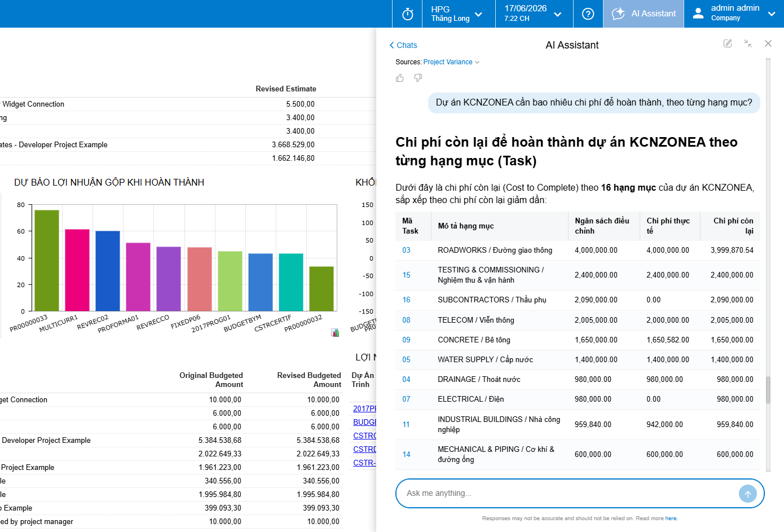Image resolution: width=784 pixels, height=532 pixels.
Task: Give thumbs down to the response
Action: pyautogui.click(x=418, y=78)
